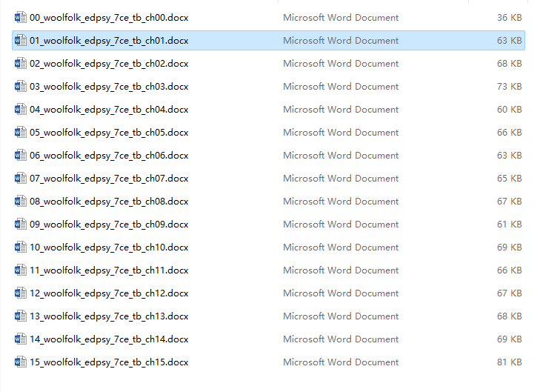560x392 pixels.
Task: Click the 73 KB size value
Action: pyautogui.click(x=510, y=87)
